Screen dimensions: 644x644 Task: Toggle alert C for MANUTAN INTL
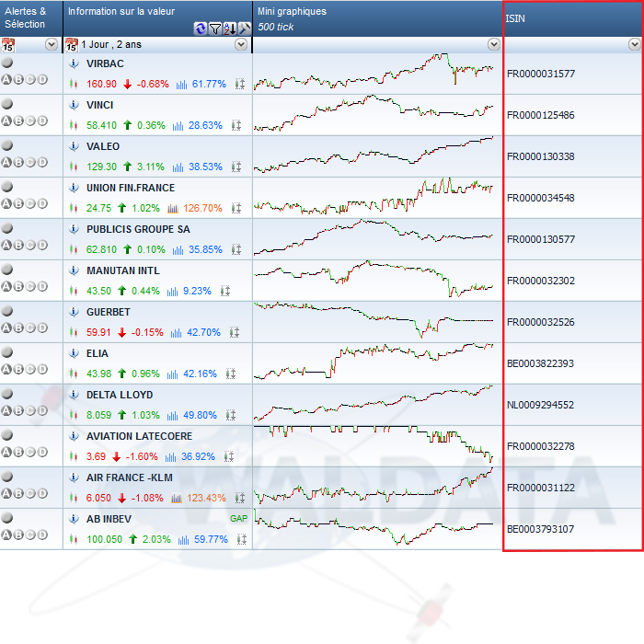tap(30, 286)
